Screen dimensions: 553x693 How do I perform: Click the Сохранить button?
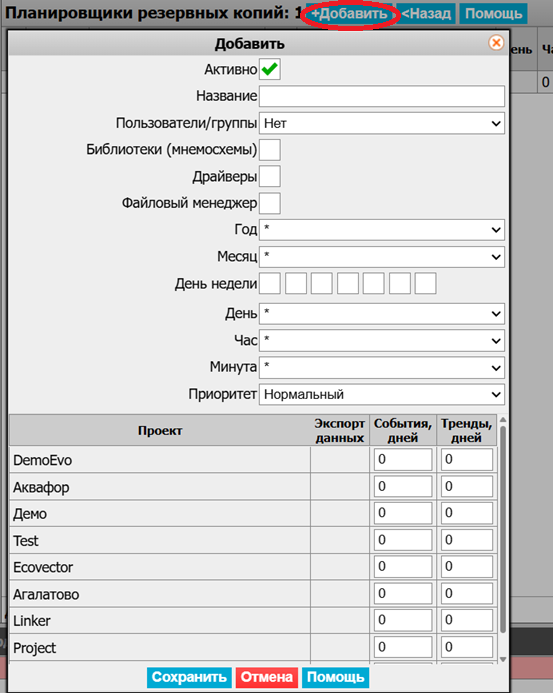189,677
